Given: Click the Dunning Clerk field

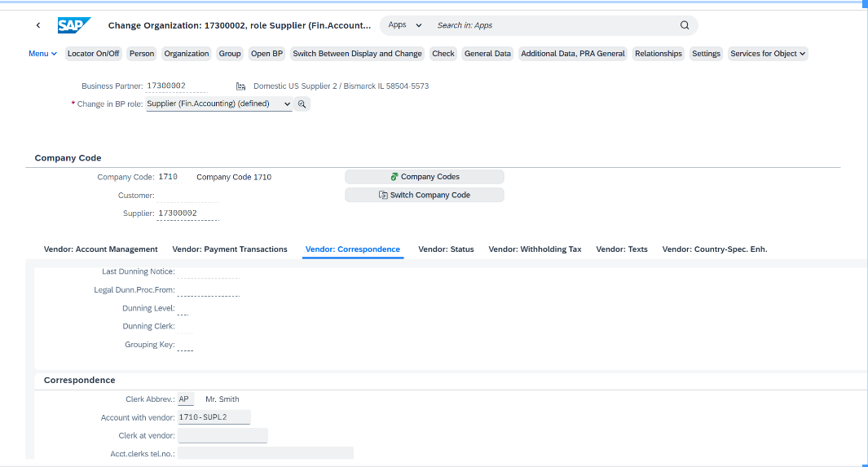Looking at the screenshot, I should (186, 327).
